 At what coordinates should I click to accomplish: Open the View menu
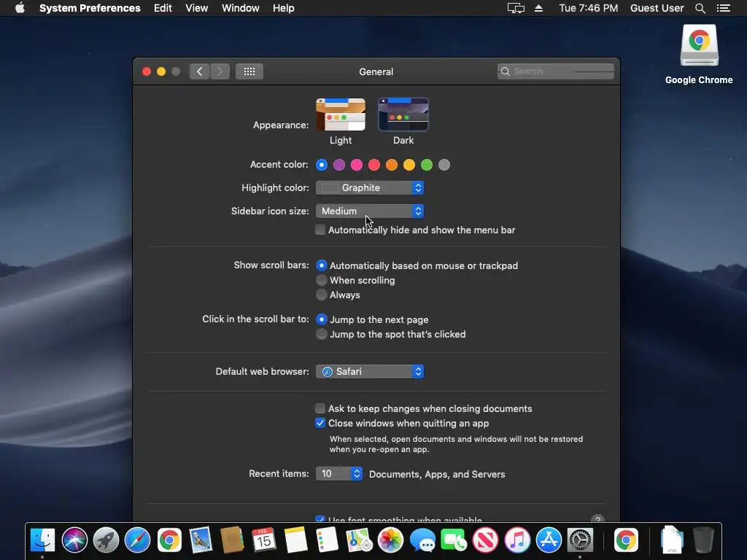point(196,8)
